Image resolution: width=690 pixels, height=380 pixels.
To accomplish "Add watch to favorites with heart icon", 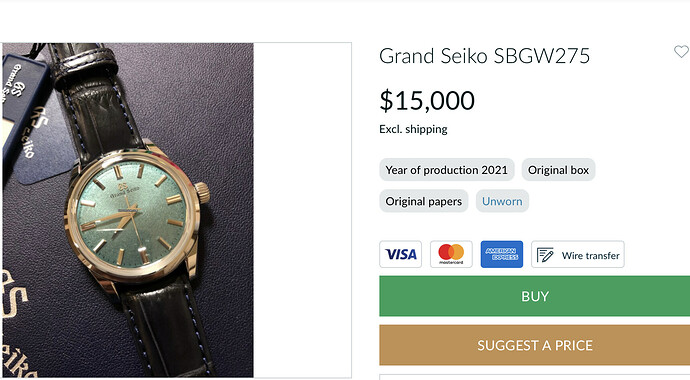I will [x=681, y=52].
